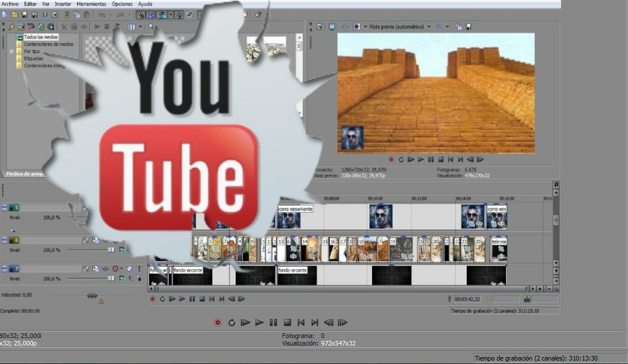
Task: Open a project via the folder icon
Action: click(x=15, y=15)
